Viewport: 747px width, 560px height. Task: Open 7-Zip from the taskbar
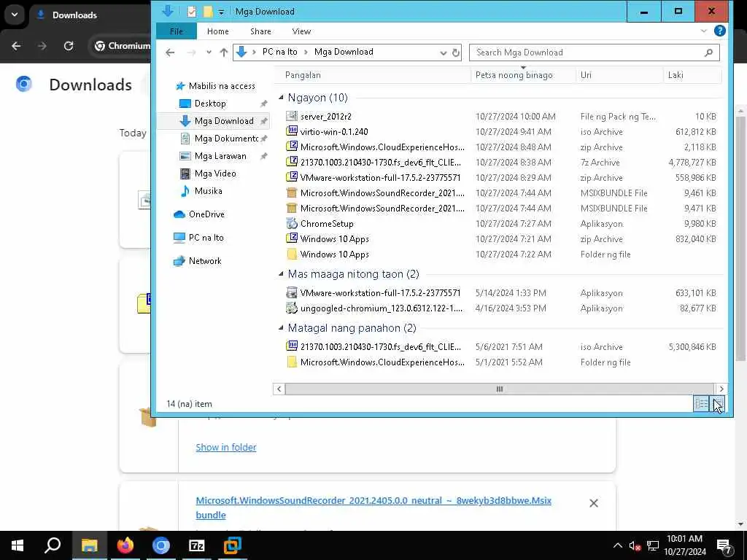[x=197, y=545]
